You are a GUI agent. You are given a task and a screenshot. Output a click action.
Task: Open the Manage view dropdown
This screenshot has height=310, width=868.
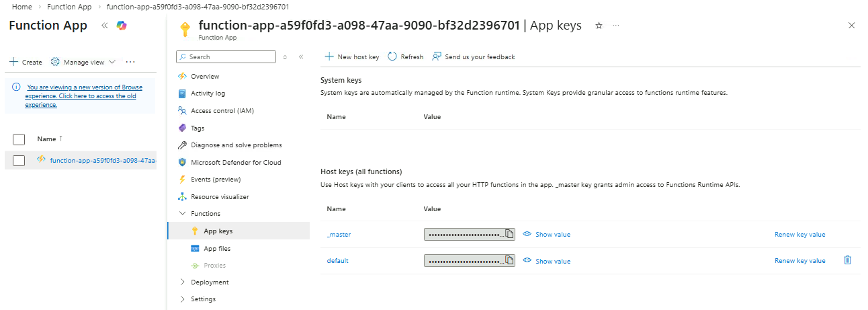84,62
